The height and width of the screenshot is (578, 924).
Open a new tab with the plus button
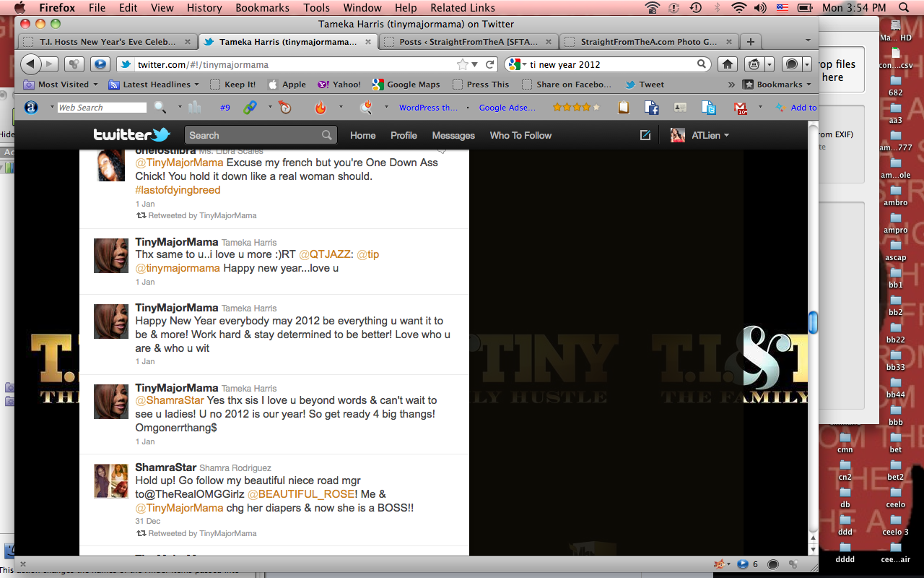coord(751,42)
